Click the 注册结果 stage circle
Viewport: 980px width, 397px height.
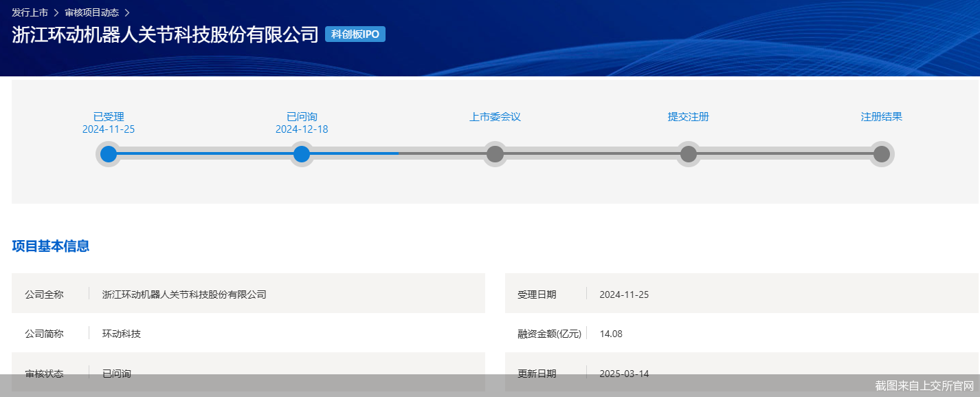[881, 154]
